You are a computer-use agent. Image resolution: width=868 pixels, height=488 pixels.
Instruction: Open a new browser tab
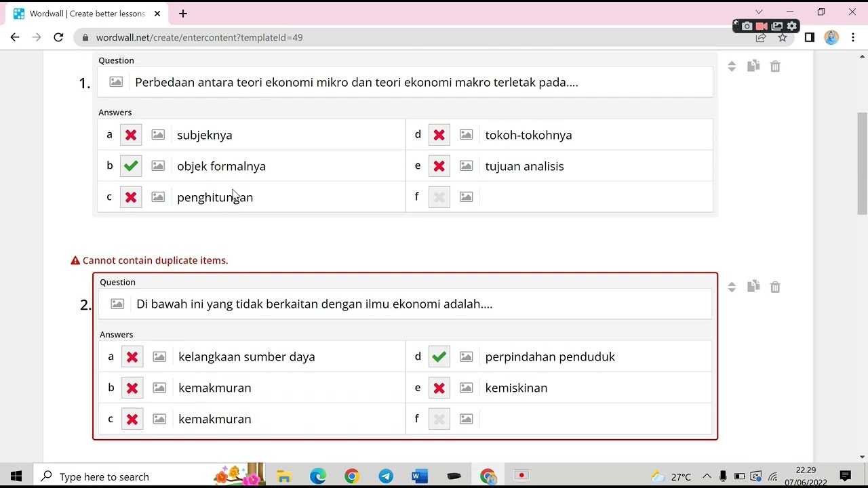[183, 14]
